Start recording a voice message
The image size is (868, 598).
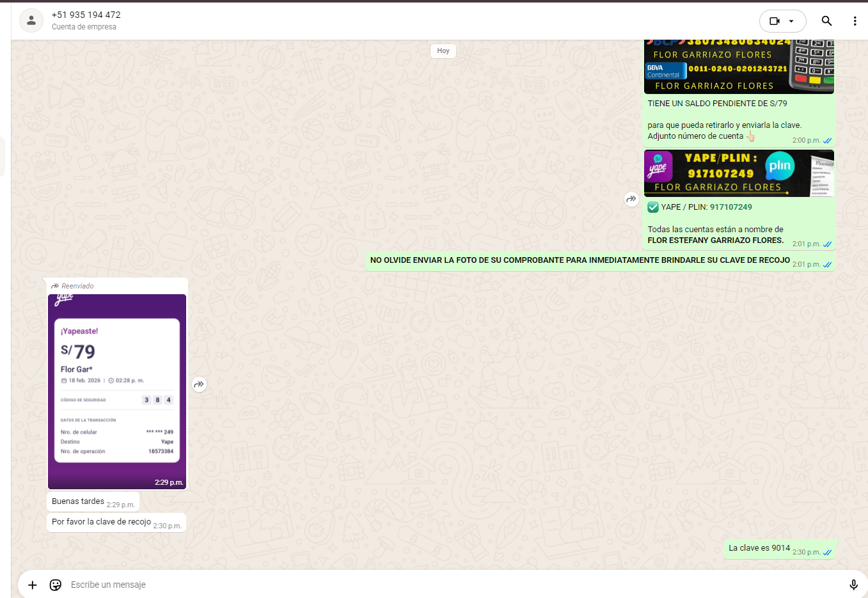(x=853, y=585)
